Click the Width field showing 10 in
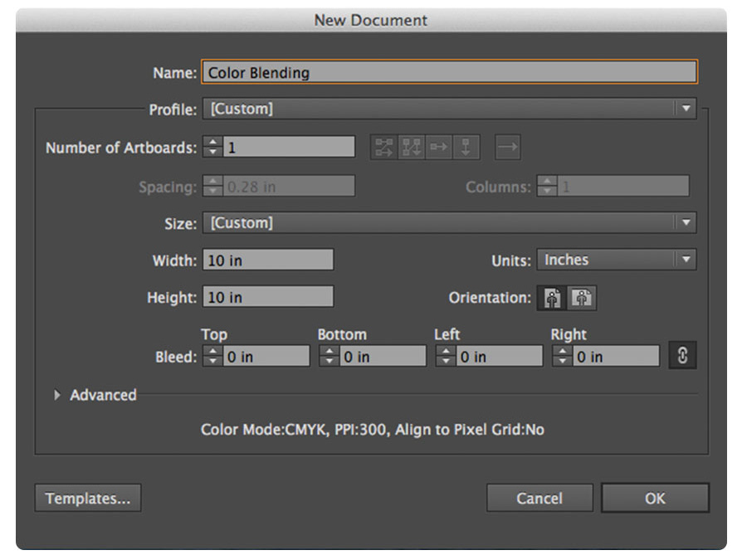 (268, 260)
